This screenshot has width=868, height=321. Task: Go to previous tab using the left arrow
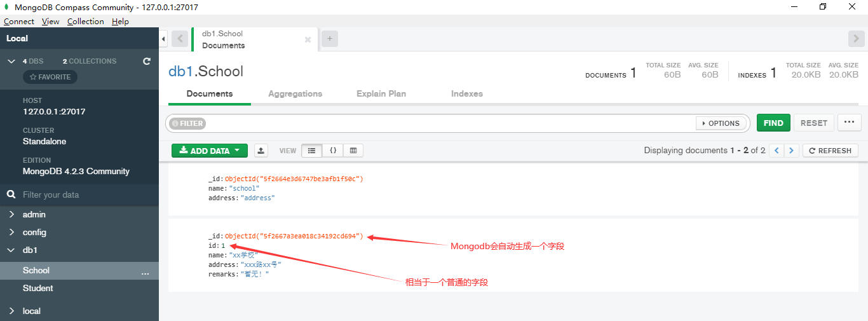tap(180, 39)
